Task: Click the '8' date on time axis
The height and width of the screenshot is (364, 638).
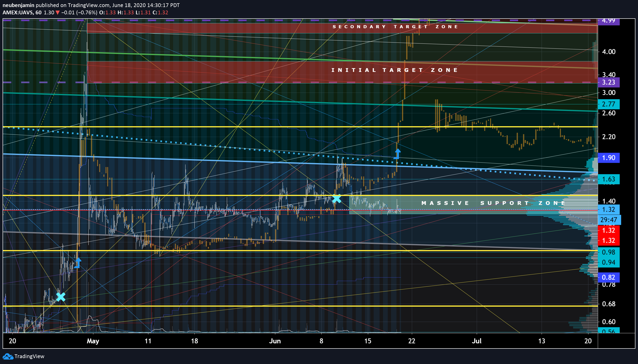Action: click(321, 341)
